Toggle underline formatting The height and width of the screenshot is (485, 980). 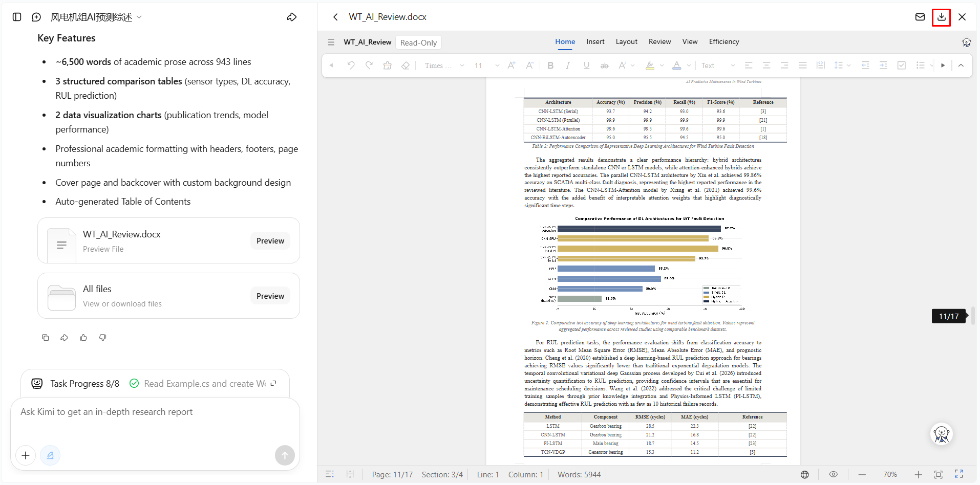coord(586,65)
